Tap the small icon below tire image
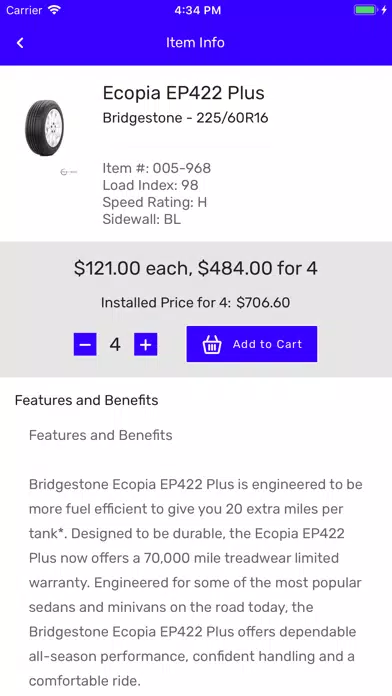Image resolution: width=392 pixels, height=696 pixels. (x=68, y=172)
